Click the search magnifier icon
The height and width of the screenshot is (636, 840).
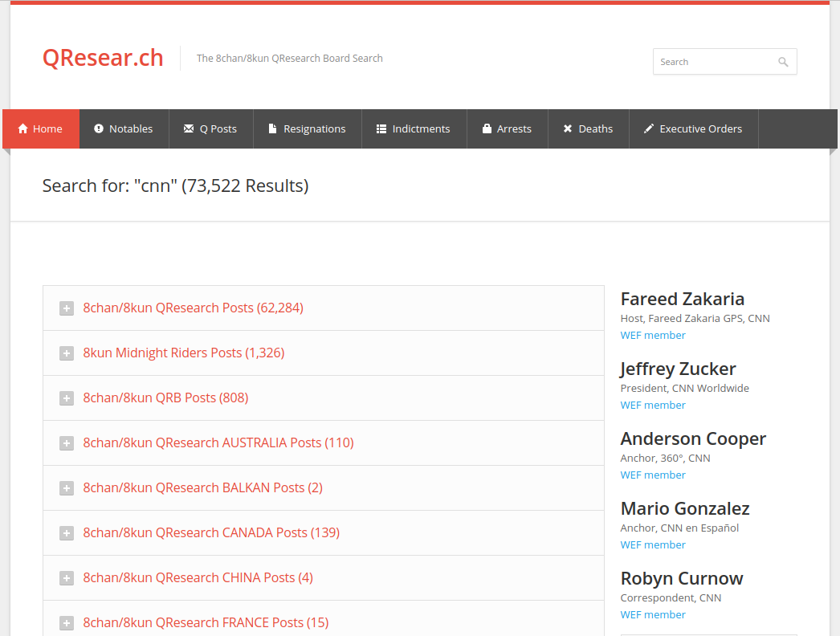[x=783, y=62]
